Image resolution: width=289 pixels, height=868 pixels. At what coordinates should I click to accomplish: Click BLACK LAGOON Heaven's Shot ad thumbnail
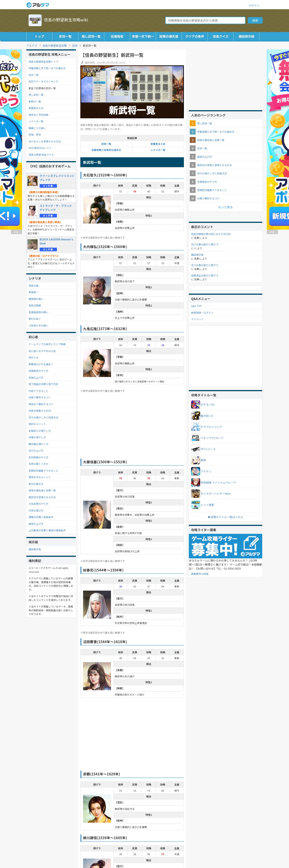(33, 244)
